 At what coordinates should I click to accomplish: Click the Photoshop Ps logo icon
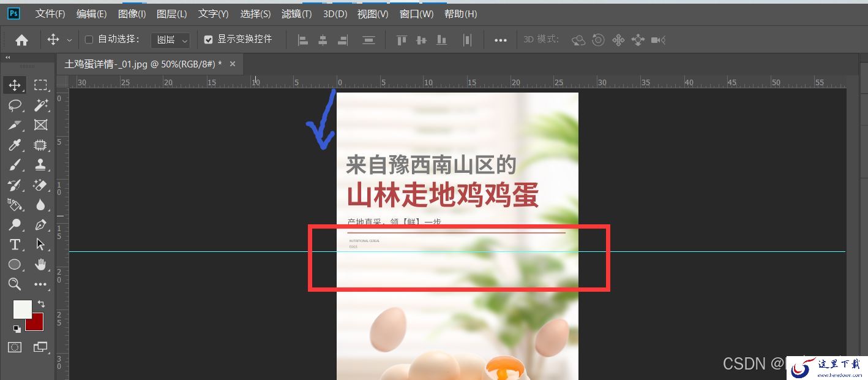(x=13, y=13)
